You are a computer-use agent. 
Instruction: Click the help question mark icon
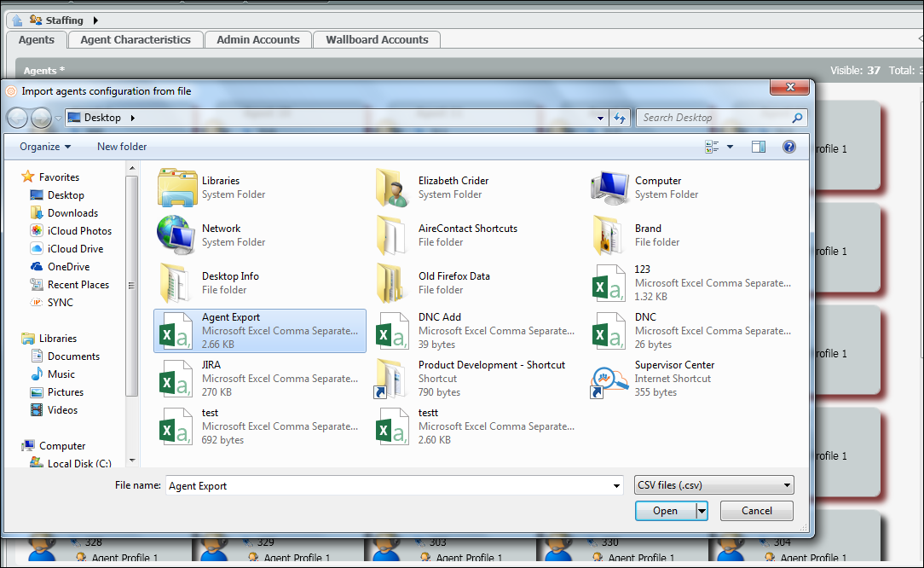[x=788, y=147]
